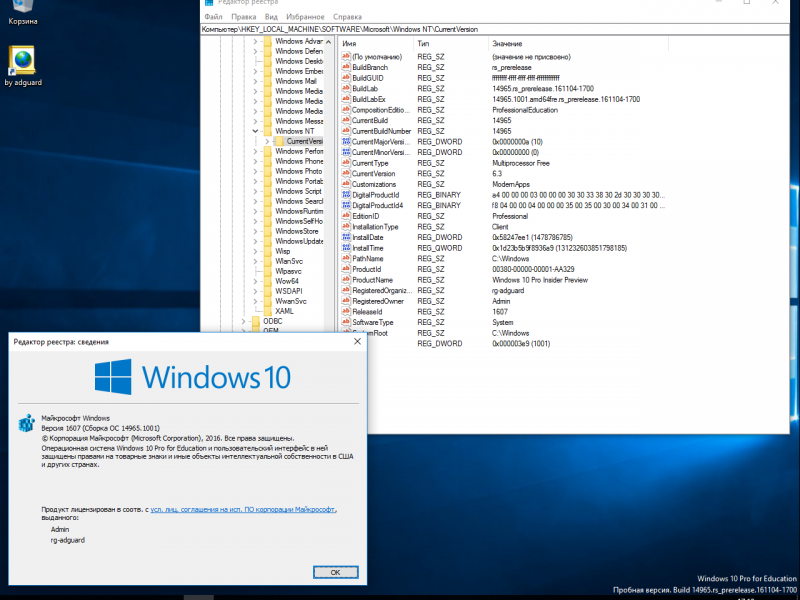The width and height of the screenshot is (800, 600).
Task: Select the RegisteredOwner value icon
Action: click(x=346, y=301)
